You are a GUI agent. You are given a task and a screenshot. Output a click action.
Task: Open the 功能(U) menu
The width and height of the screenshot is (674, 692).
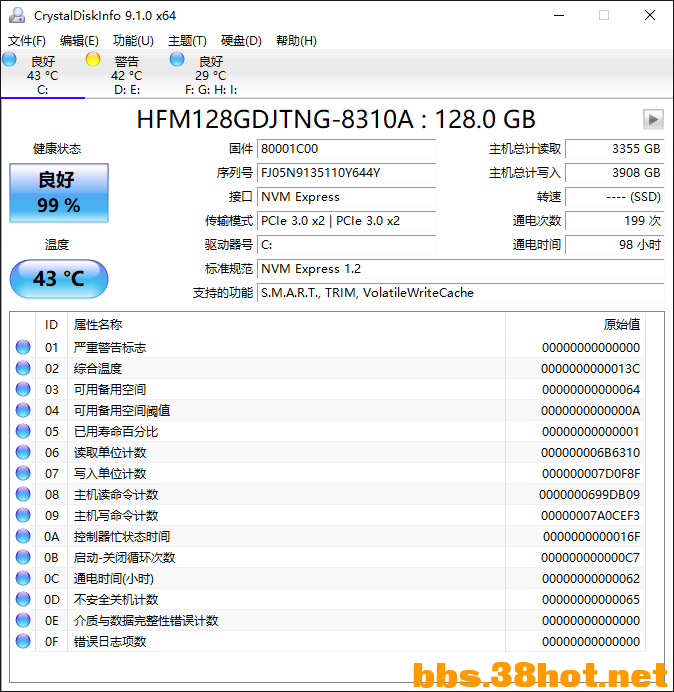(x=133, y=41)
